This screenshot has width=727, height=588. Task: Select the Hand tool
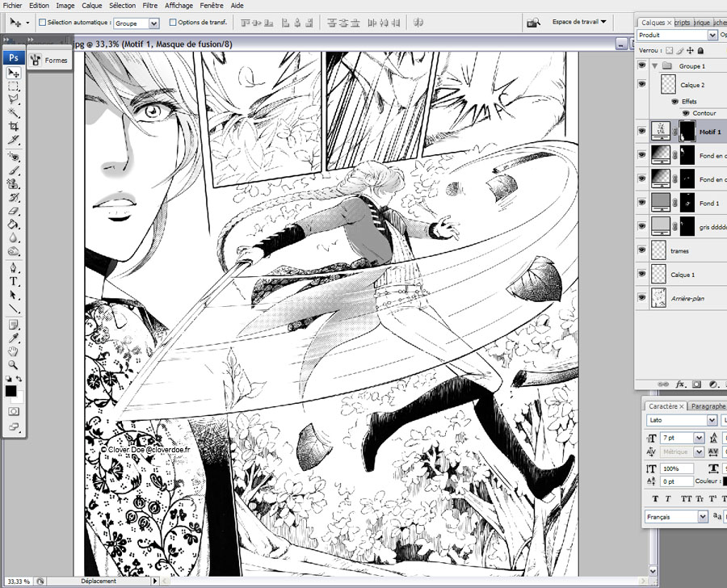(14, 351)
